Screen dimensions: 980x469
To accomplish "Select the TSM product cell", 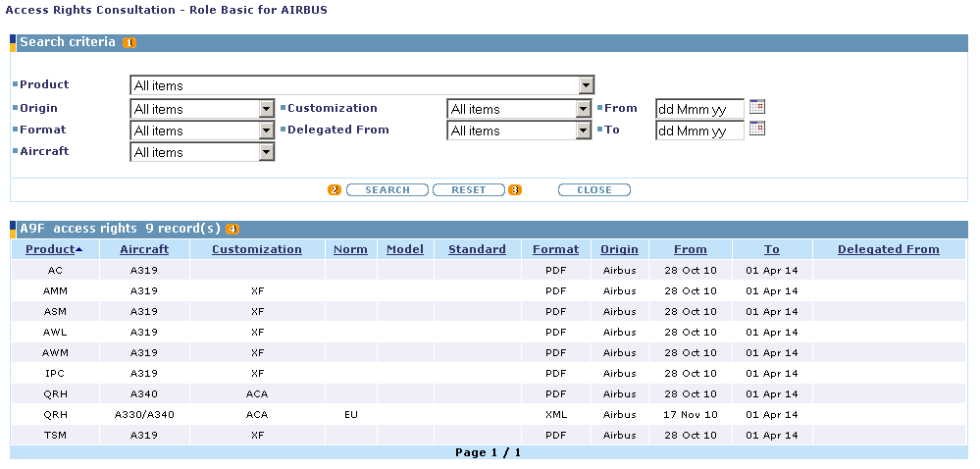I will [x=55, y=436].
